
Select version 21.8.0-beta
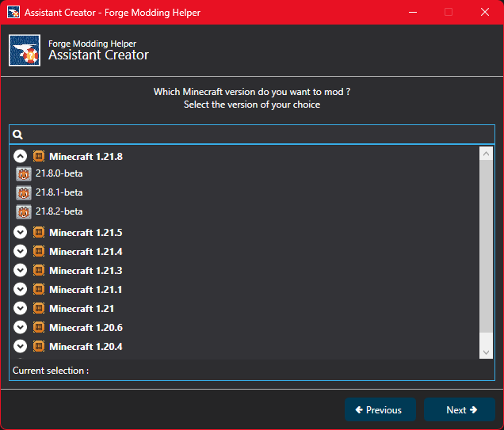coord(59,173)
